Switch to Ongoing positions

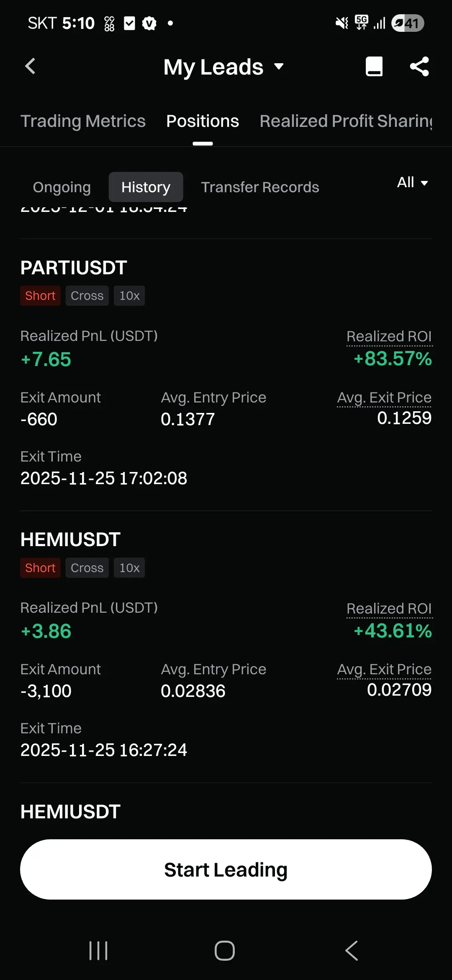(62, 187)
